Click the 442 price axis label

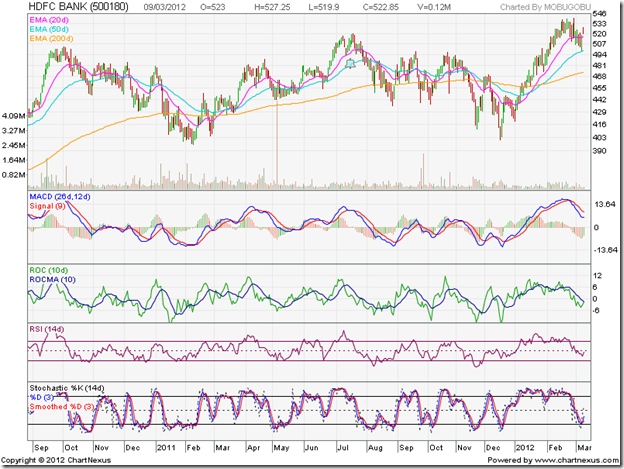point(599,100)
